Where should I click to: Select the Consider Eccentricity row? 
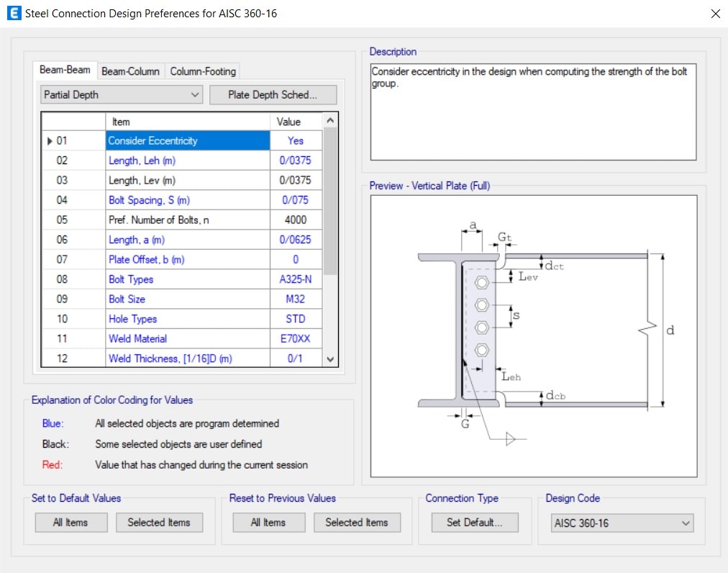point(188,141)
